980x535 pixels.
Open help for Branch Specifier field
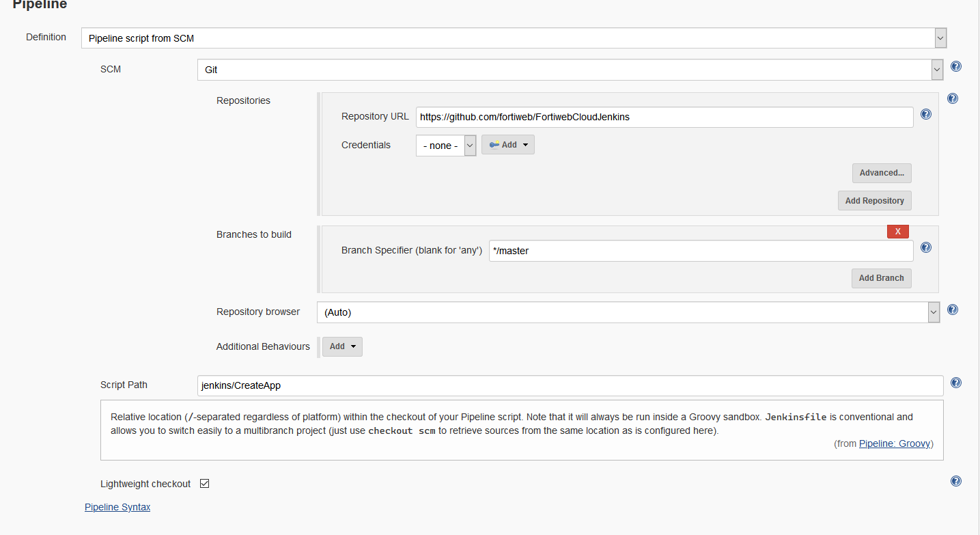[x=926, y=247]
